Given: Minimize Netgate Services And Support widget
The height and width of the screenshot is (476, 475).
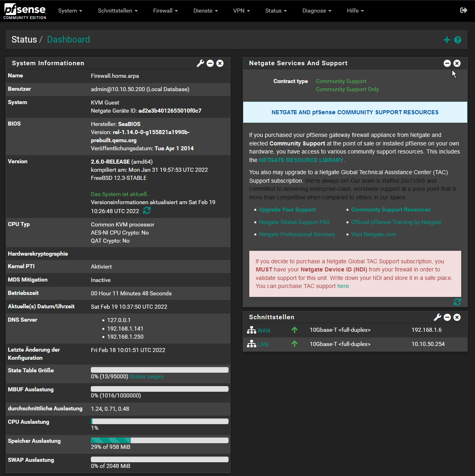Looking at the screenshot, I should tap(447, 63).
